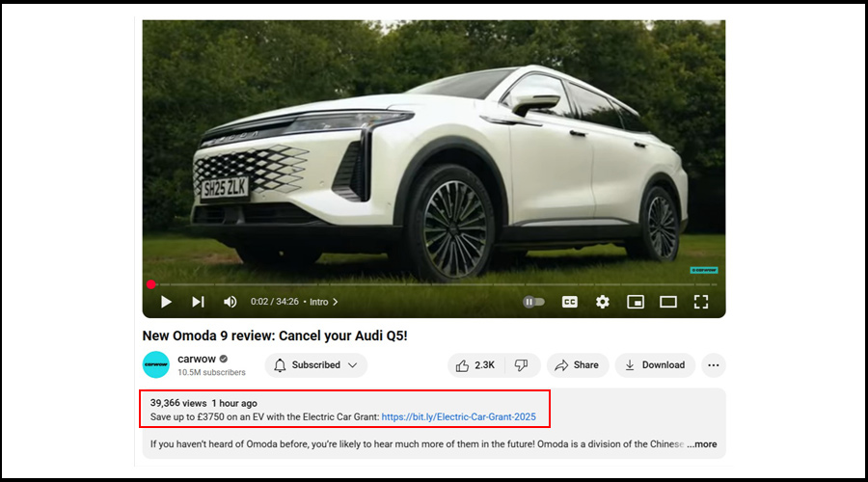Share the Omoda 9 review video

click(577, 365)
